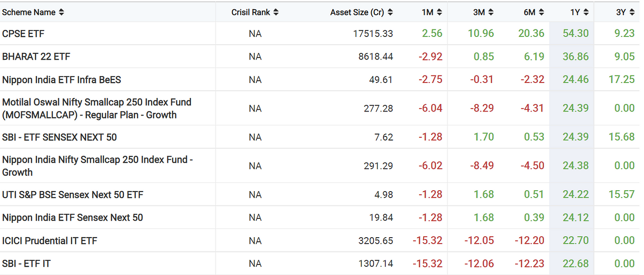Click 3M return value -12.05
Screen dimensions: 644x275
(479, 240)
